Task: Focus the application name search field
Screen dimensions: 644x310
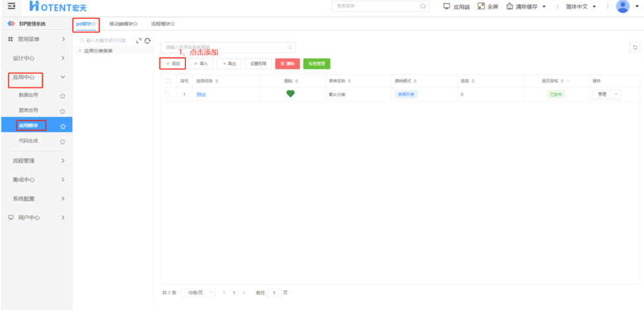Action: 228,47
